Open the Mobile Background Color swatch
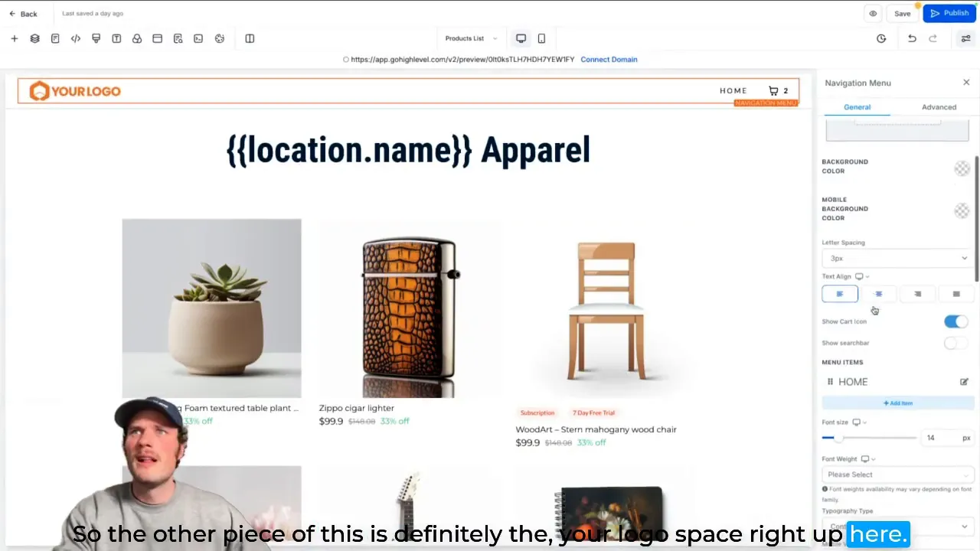The width and height of the screenshot is (980, 551). 962,211
